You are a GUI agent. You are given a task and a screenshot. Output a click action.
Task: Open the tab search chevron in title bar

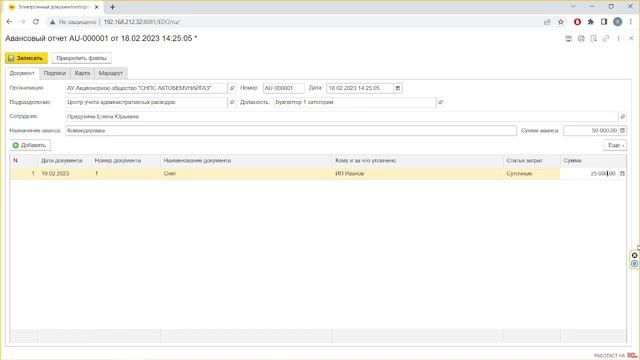(573, 7)
